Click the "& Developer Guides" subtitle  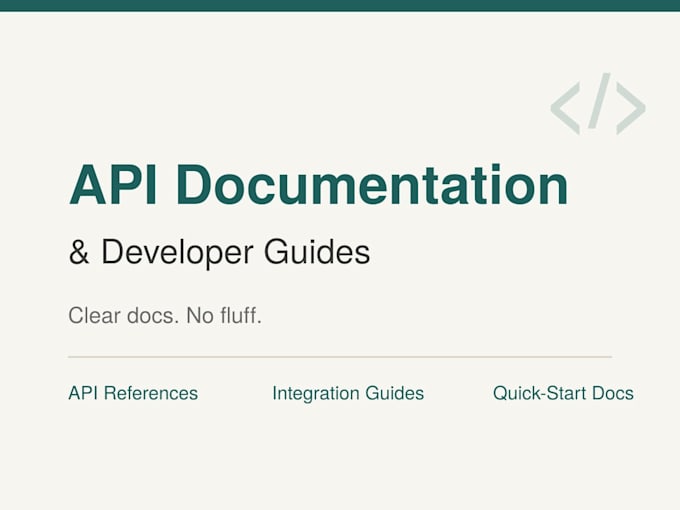tap(219, 252)
